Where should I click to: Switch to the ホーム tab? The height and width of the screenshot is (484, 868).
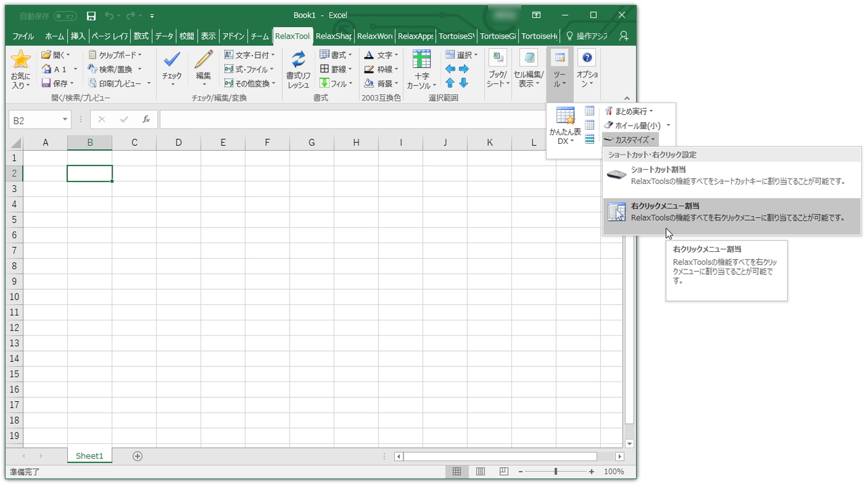[54, 36]
